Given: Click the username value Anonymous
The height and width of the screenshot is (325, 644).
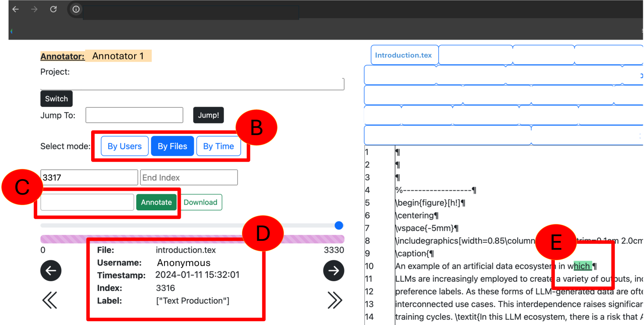Looking at the screenshot, I should tap(184, 263).
